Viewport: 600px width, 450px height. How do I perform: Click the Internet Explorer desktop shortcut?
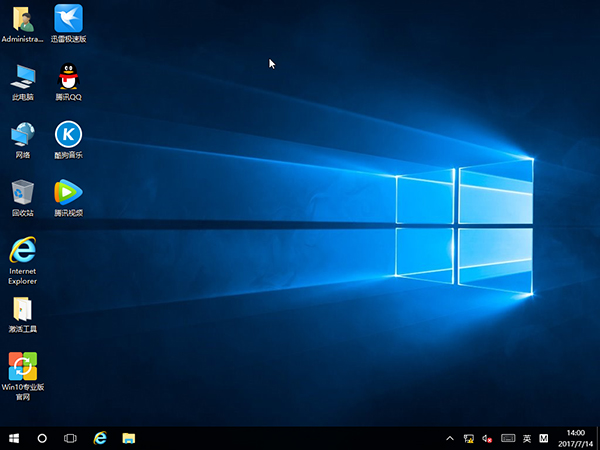pos(22,252)
